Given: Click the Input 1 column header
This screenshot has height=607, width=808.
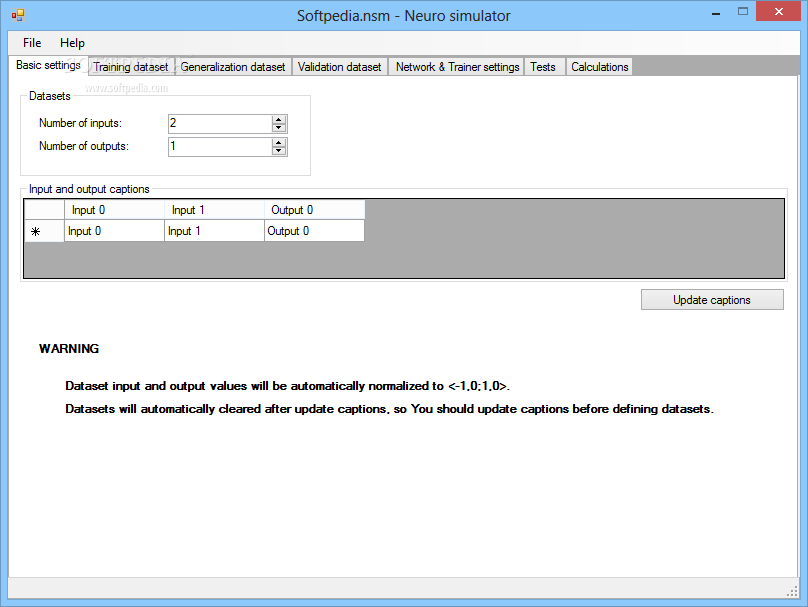Looking at the screenshot, I should tap(214, 210).
